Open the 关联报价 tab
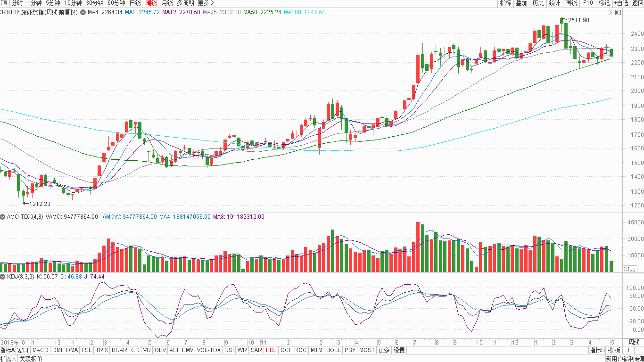 (x=31, y=359)
